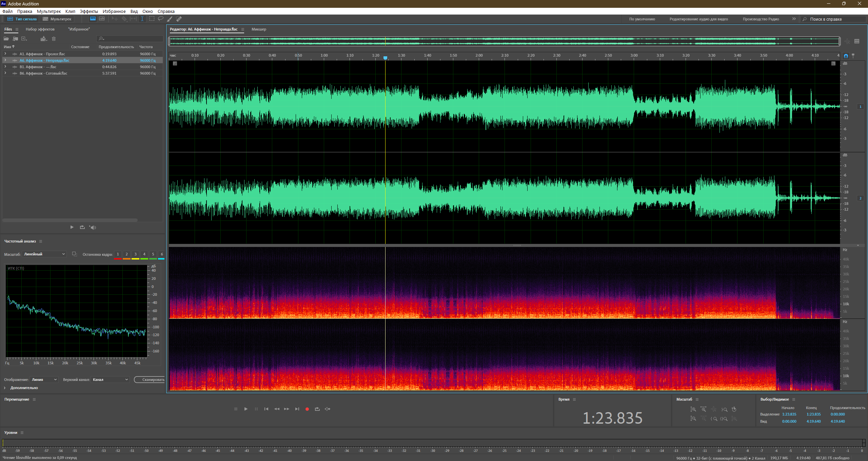Switch to the Микшер tab
Image resolution: width=868 pixels, height=461 pixels.
click(259, 29)
